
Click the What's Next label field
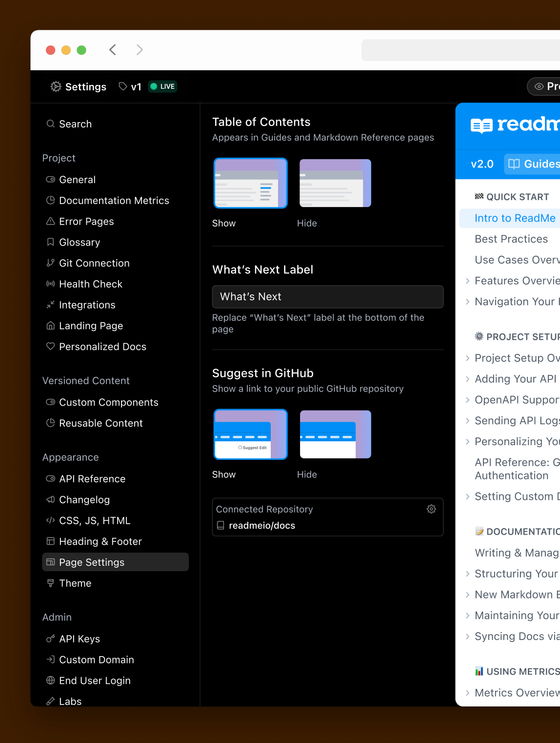(328, 297)
